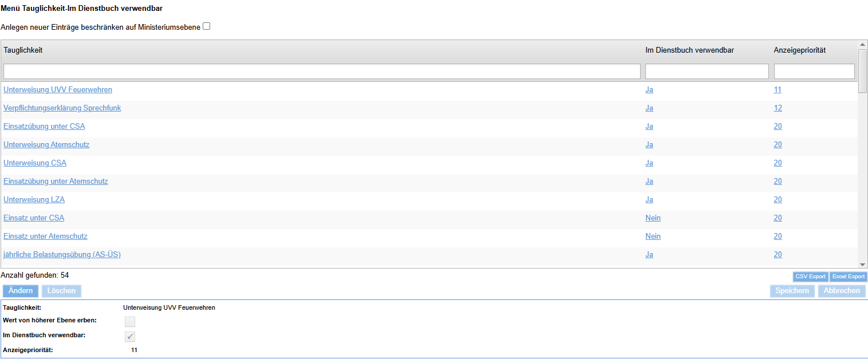Click scrollbar up arrow of table
This screenshot has height=363, width=868.
pos(862,44)
